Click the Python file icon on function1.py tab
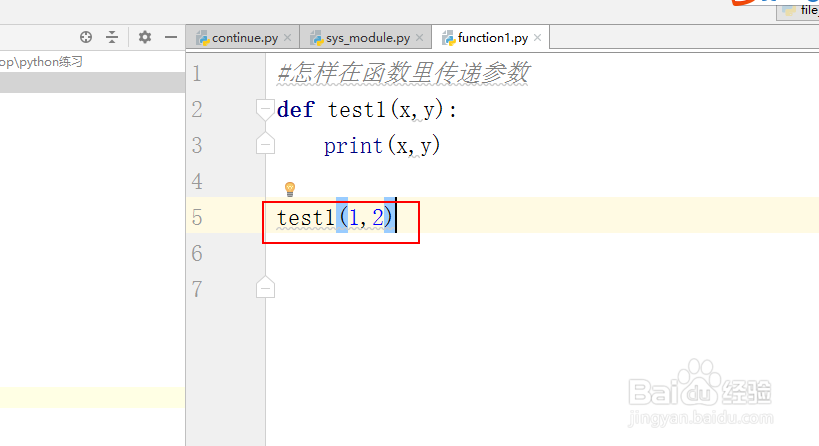This screenshot has height=446, width=819. point(448,38)
